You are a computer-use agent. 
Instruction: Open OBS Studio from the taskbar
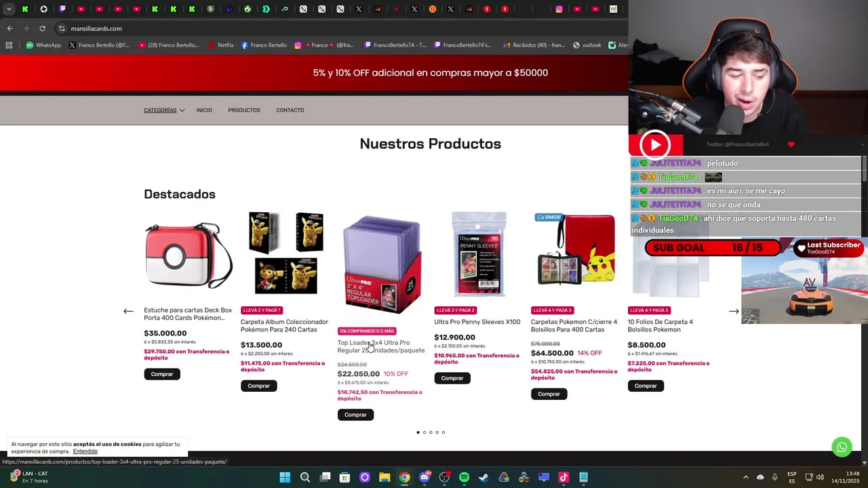coord(444,477)
